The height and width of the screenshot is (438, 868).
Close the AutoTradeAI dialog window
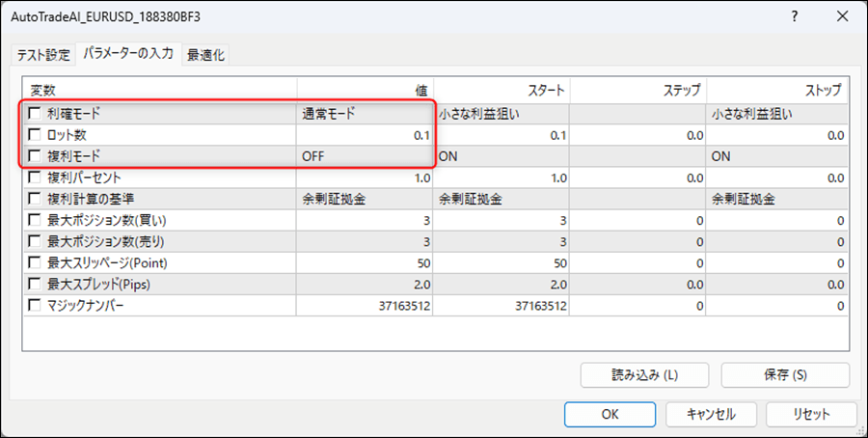839,17
